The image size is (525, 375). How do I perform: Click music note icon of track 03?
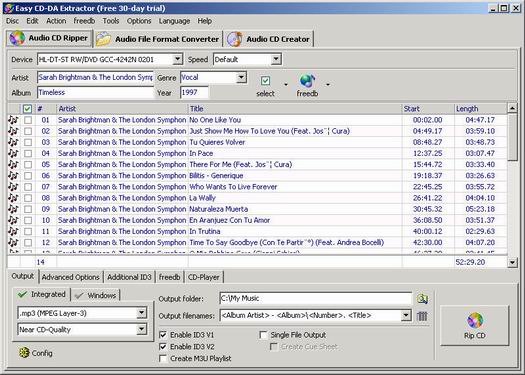[13, 142]
